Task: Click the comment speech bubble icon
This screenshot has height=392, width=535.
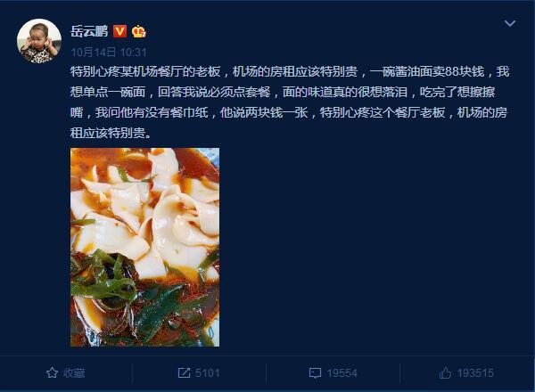Action: pyautogui.click(x=315, y=373)
